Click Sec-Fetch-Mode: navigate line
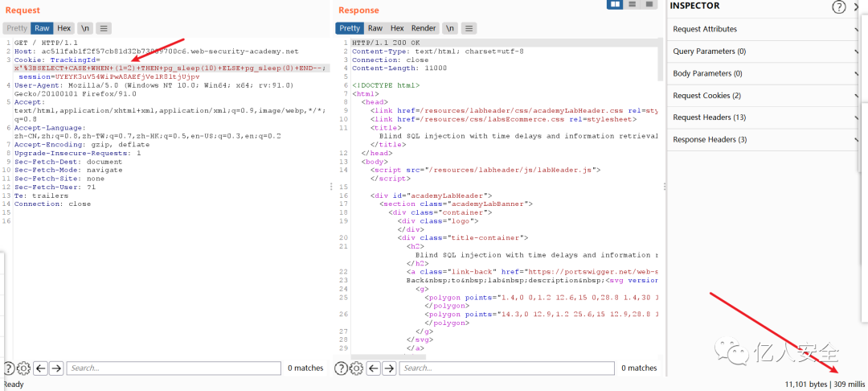This screenshot has width=868, height=391. [68, 170]
